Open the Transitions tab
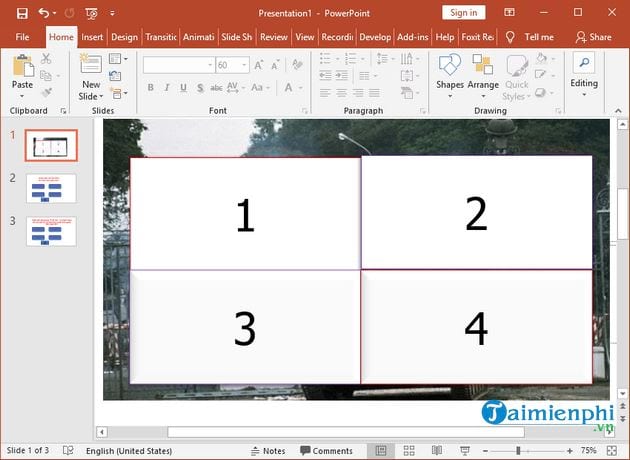Viewport: 630px width, 460px height. 161,37
